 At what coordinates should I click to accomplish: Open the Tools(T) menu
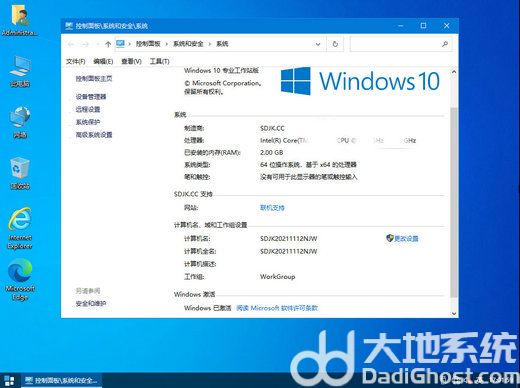tap(160, 61)
